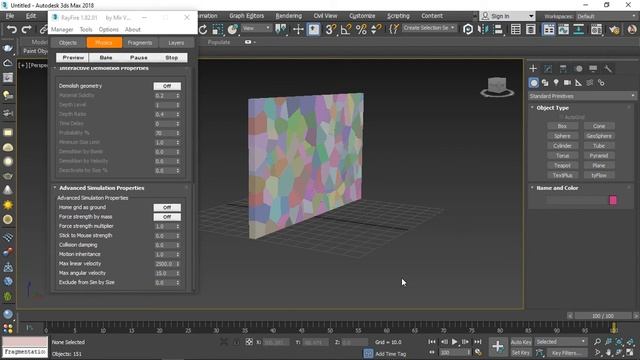Click the Collision damping value field
This screenshot has height=360, width=640.
pos(164,245)
